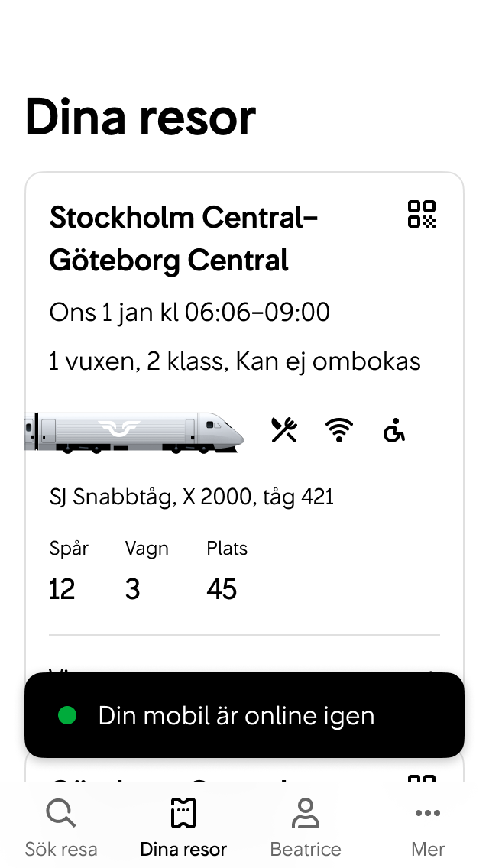Select the Plats 45 seat number

click(x=222, y=588)
